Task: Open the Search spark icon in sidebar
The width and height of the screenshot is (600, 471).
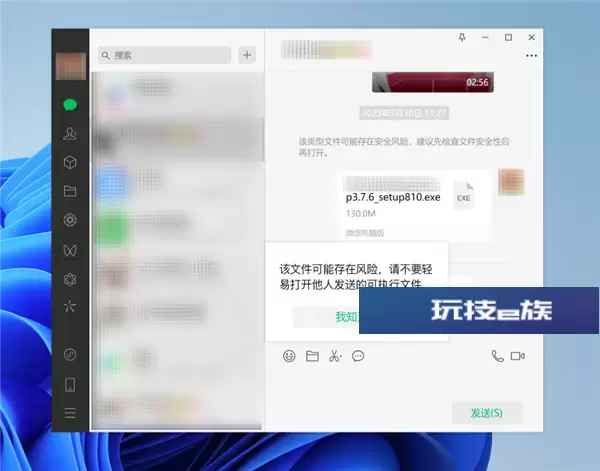Action: [70, 306]
